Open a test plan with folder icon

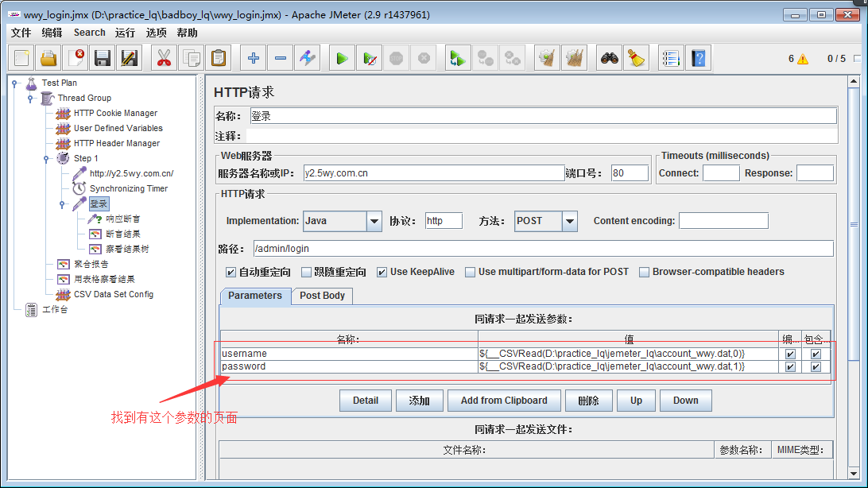pos(48,58)
